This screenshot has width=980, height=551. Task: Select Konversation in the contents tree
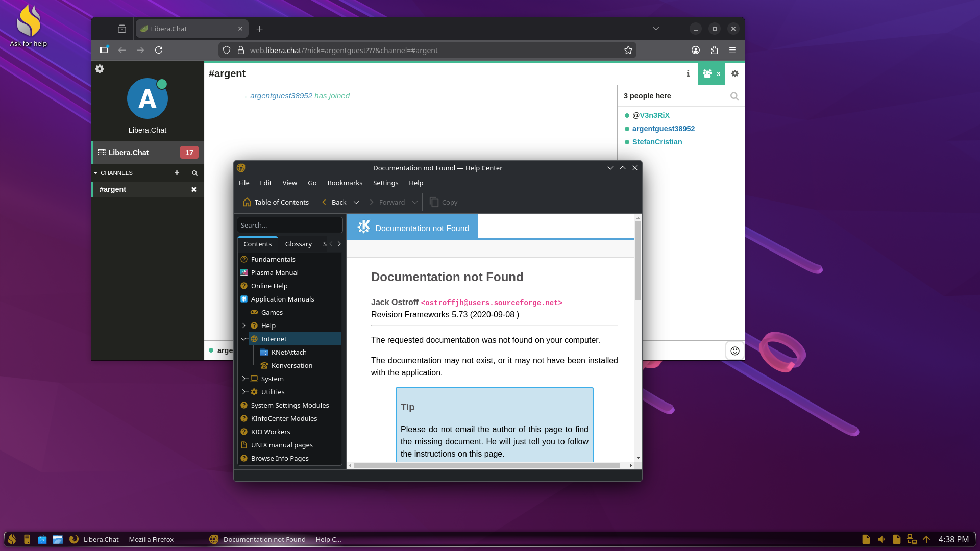(291, 365)
